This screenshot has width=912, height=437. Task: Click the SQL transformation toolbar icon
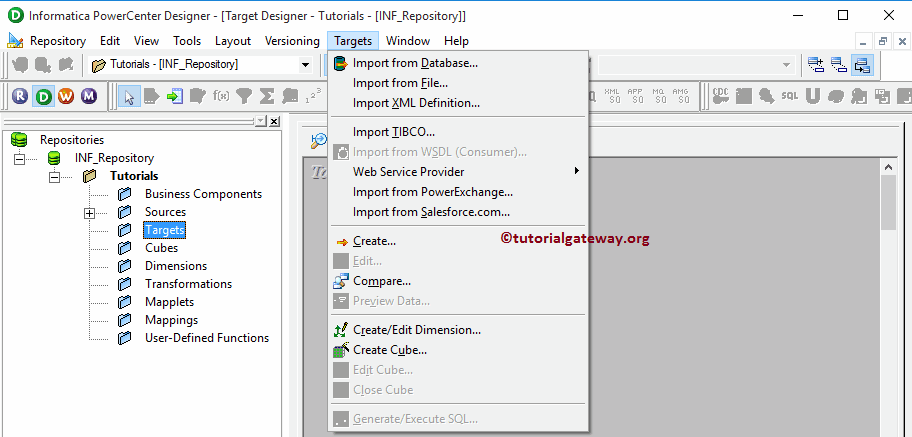pos(790,96)
